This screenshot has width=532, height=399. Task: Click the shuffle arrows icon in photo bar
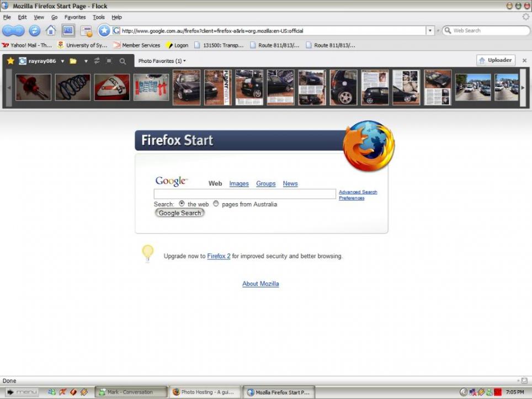pyautogui.click(x=97, y=61)
